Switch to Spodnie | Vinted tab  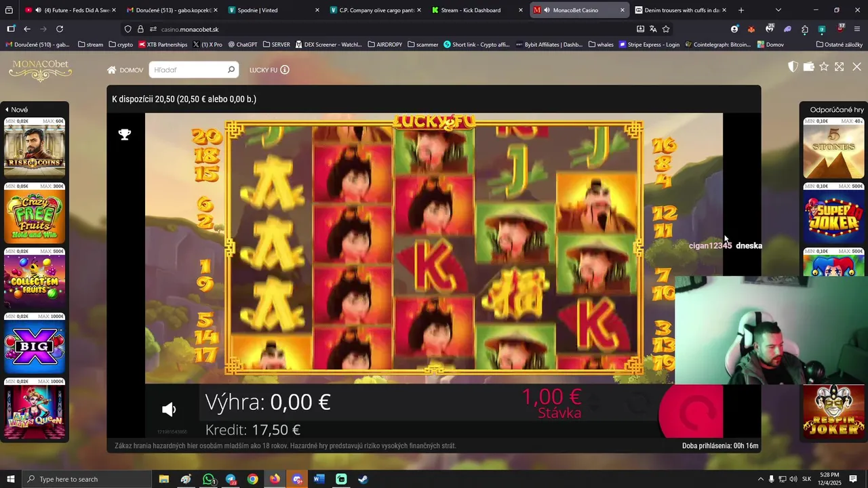[x=273, y=10]
